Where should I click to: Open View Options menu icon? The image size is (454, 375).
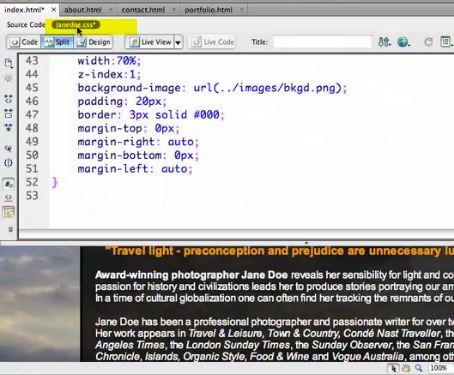click(x=446, y=42)
